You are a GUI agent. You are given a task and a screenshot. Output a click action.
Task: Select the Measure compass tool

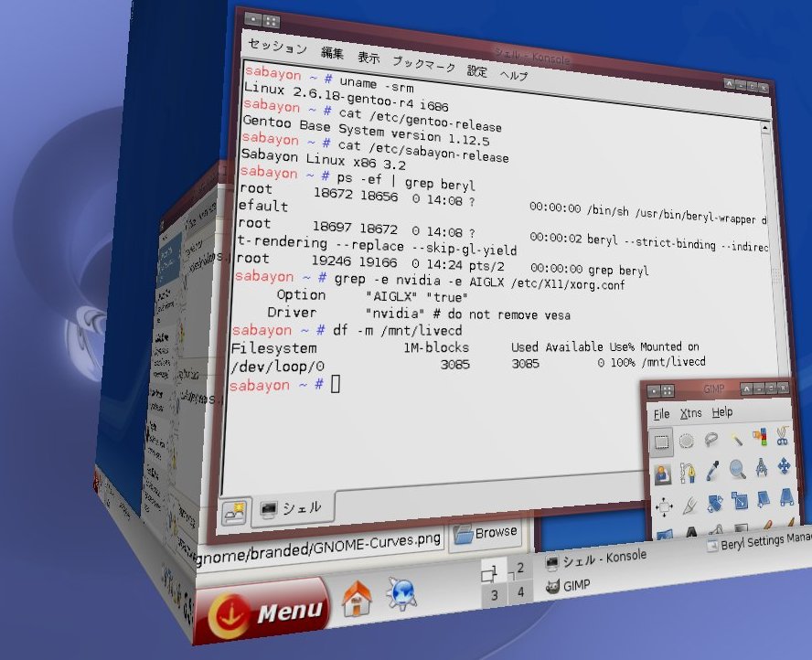(761, 467)
